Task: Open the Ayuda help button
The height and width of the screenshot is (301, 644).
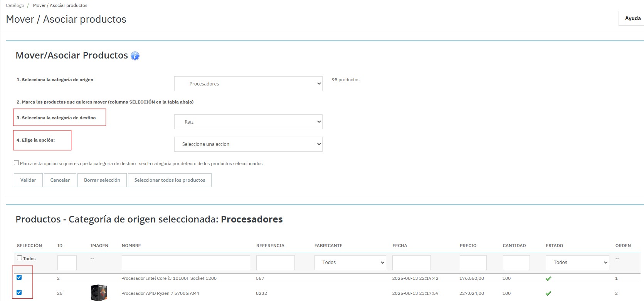Action: [632, 18]
